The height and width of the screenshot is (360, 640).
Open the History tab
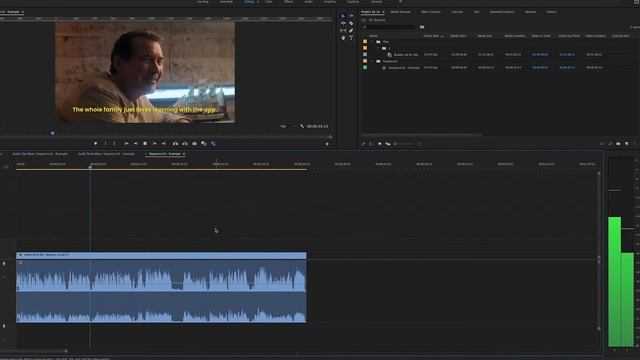pos(551,12)
